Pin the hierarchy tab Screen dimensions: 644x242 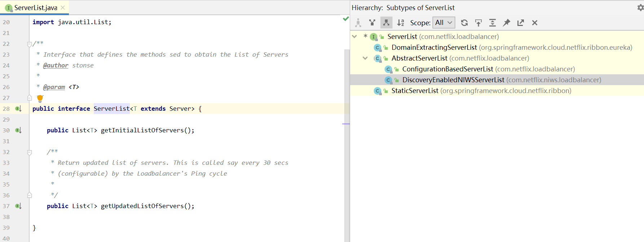coord(507,23)
